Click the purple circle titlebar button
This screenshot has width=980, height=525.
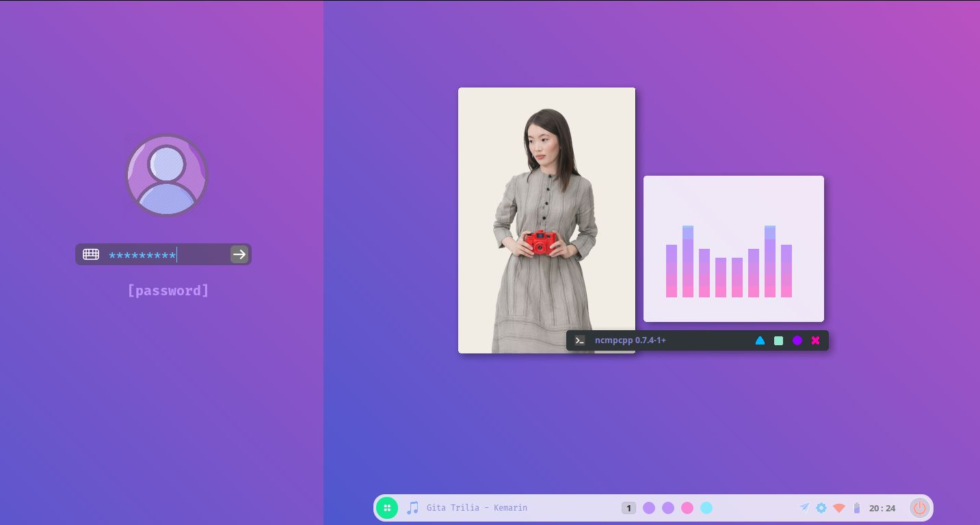tap(797, 340)
